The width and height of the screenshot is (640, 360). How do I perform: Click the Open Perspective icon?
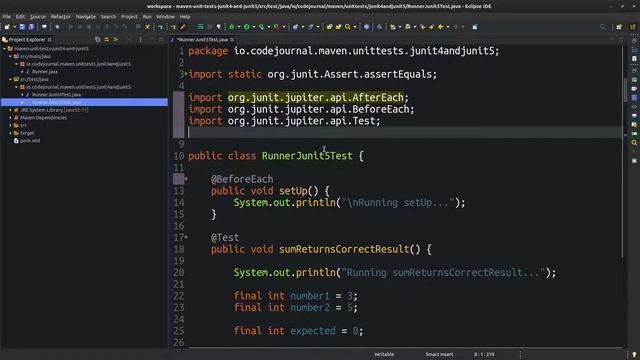[619, 27]
